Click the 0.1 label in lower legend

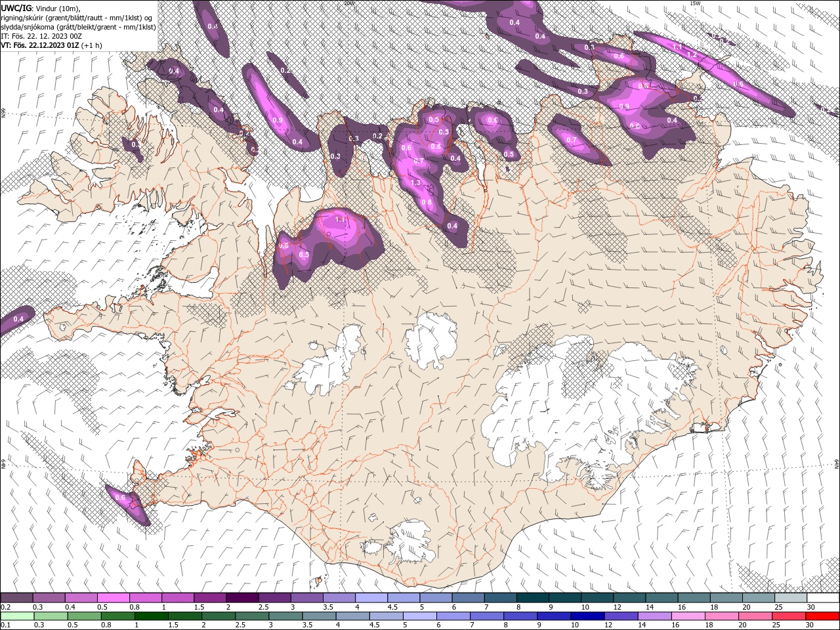pyautogui.click(x=5, y=625)
